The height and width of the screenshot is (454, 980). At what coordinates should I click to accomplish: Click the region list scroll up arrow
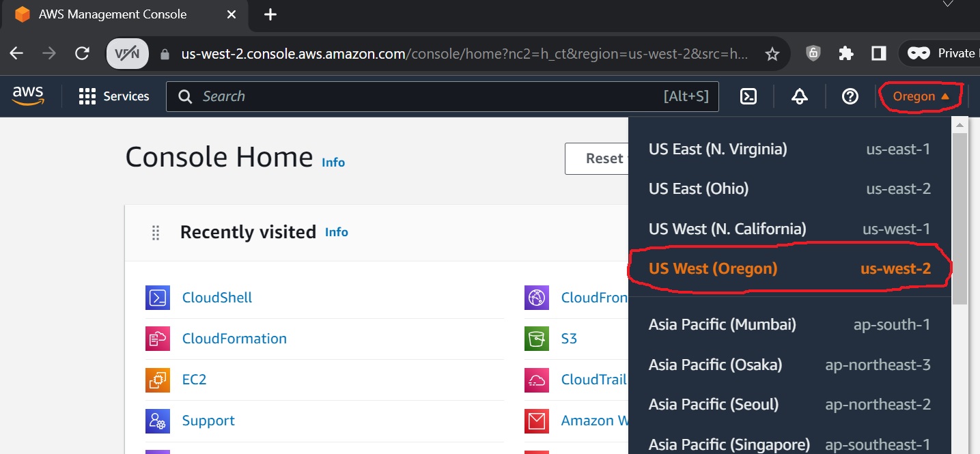(x=960, y=125)
